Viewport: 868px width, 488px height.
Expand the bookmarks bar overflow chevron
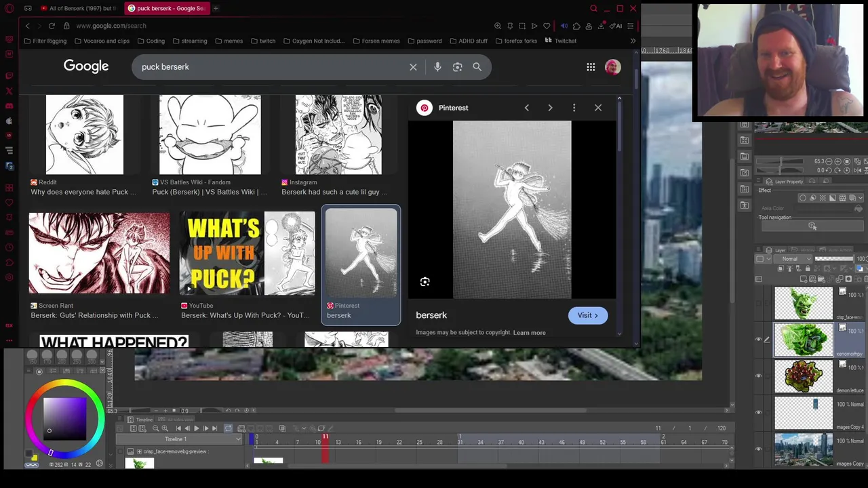point(633,41)
